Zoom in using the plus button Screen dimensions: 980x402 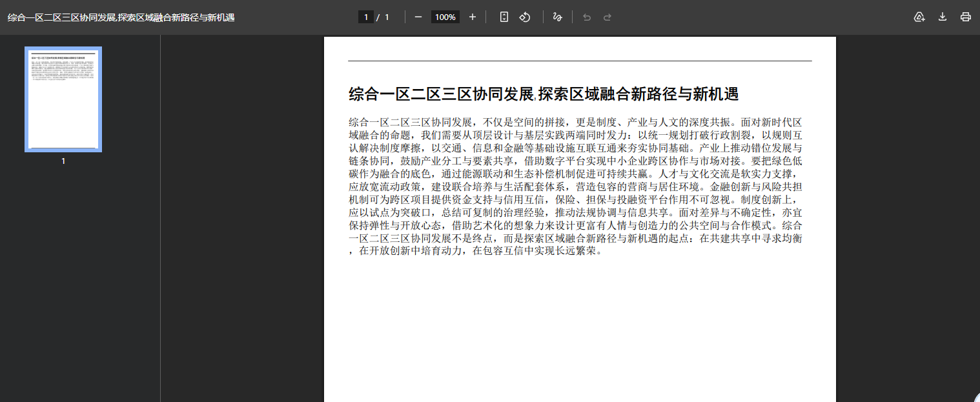pos(472,17)
